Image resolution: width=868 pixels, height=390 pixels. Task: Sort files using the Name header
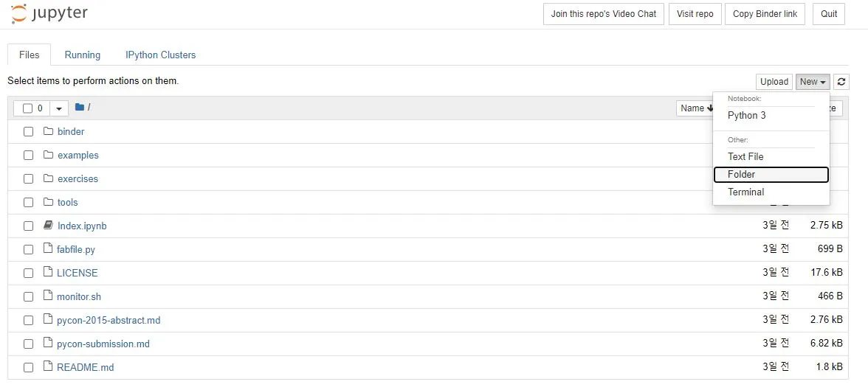coord(696,108)
